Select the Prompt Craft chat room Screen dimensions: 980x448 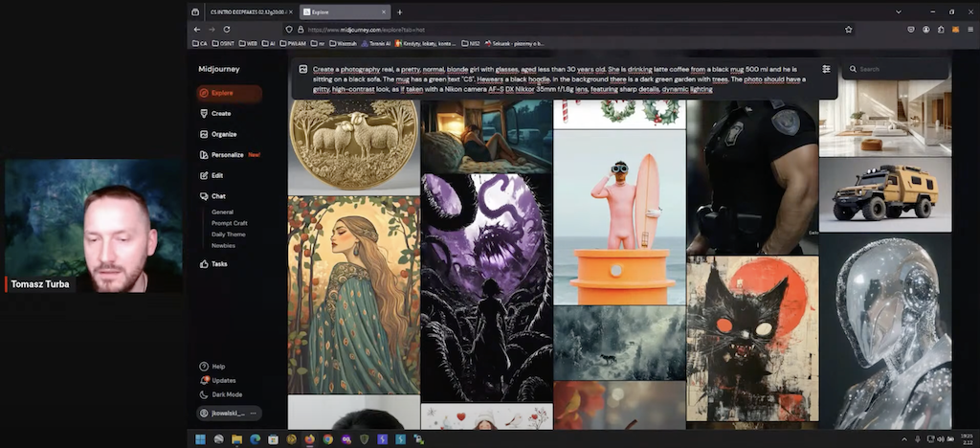[229, 223]
